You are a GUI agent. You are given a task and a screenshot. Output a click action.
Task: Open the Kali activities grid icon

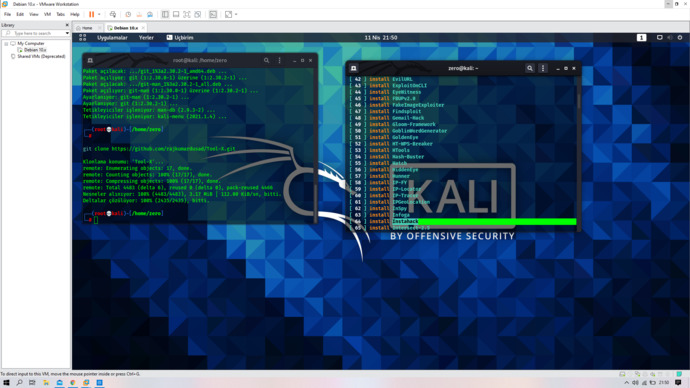82,38
